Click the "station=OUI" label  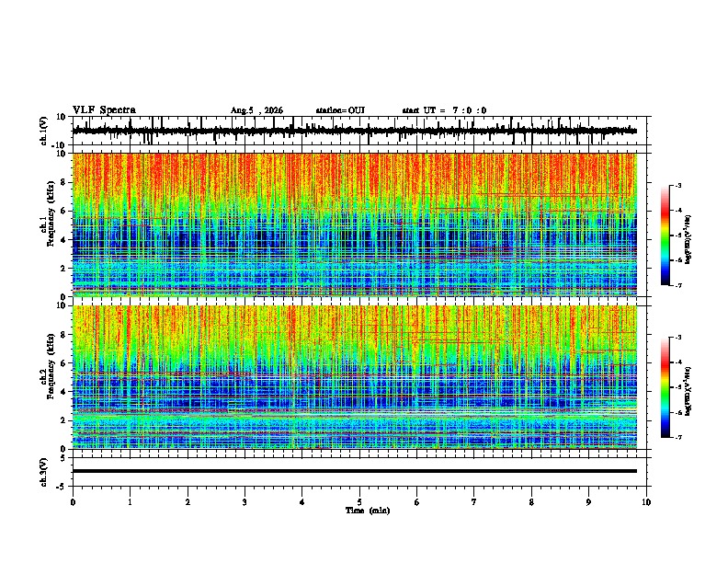340,110
